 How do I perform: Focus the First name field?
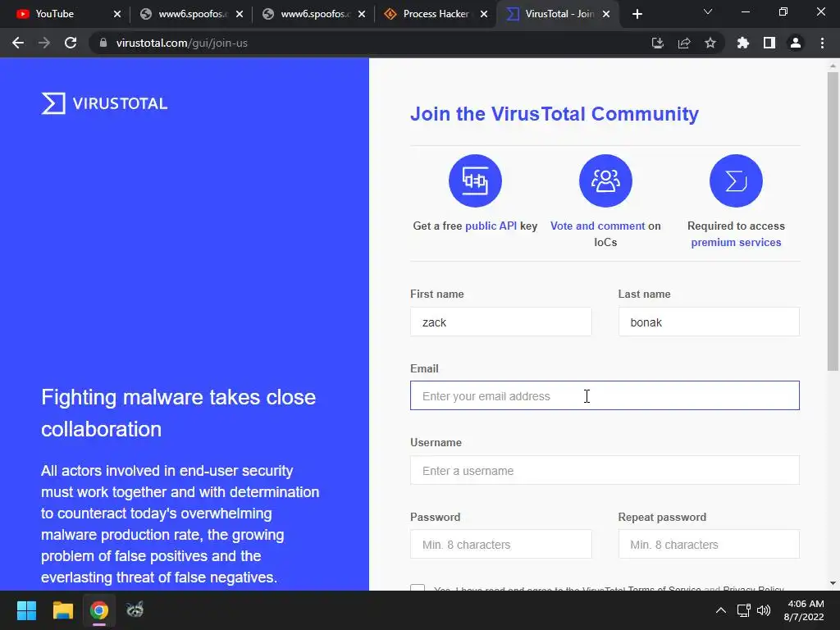501,322
